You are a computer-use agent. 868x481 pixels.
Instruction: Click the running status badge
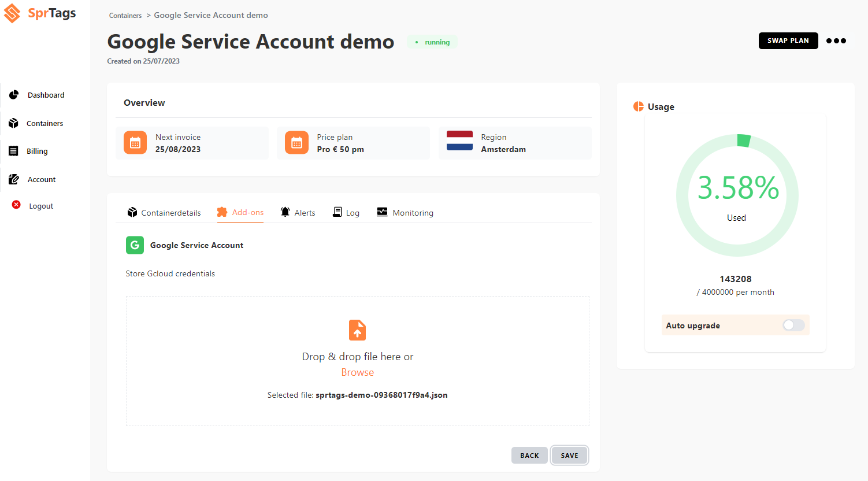pos(432,42)
